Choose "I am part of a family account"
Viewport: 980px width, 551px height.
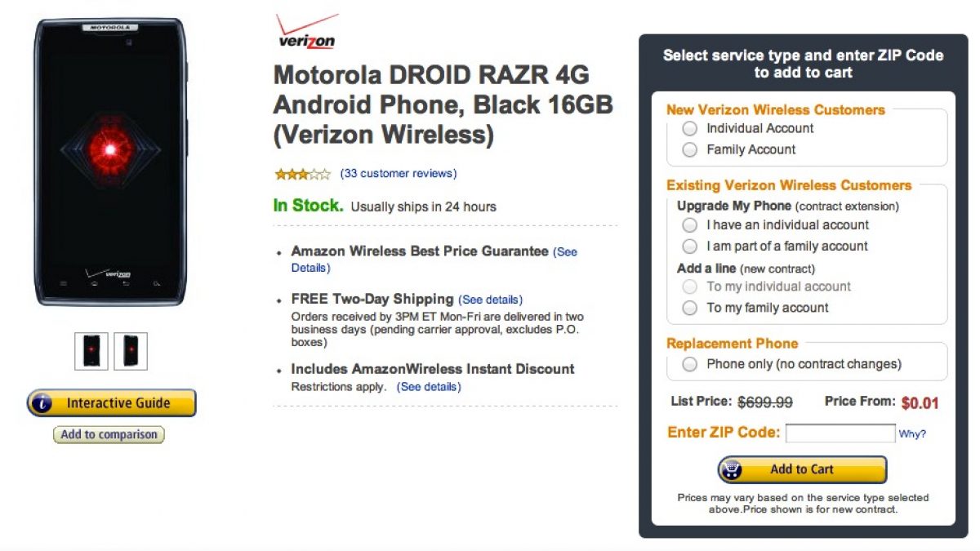[x=690, y=246]
